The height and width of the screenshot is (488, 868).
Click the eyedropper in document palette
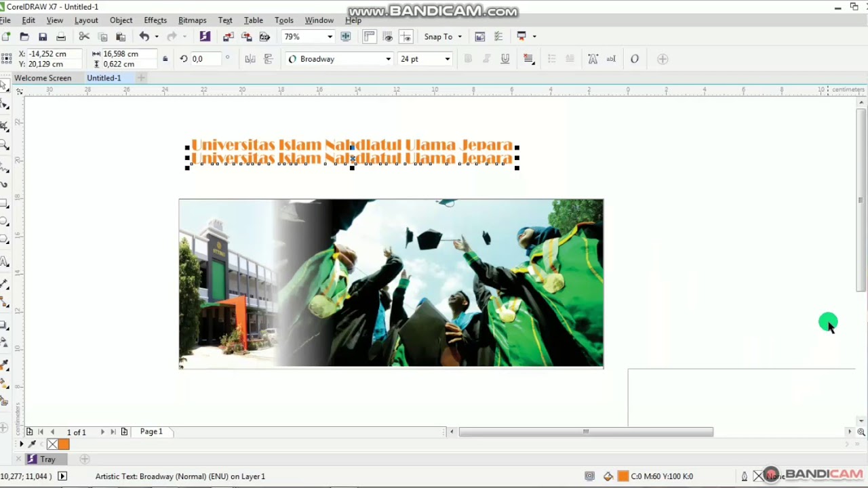coord(32,445)
